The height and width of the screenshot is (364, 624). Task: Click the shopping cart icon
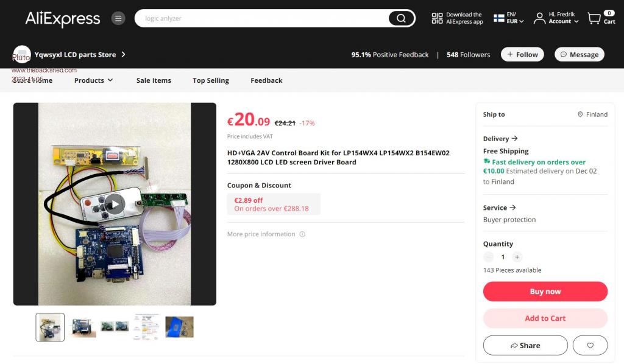click(x=594, y=18)
